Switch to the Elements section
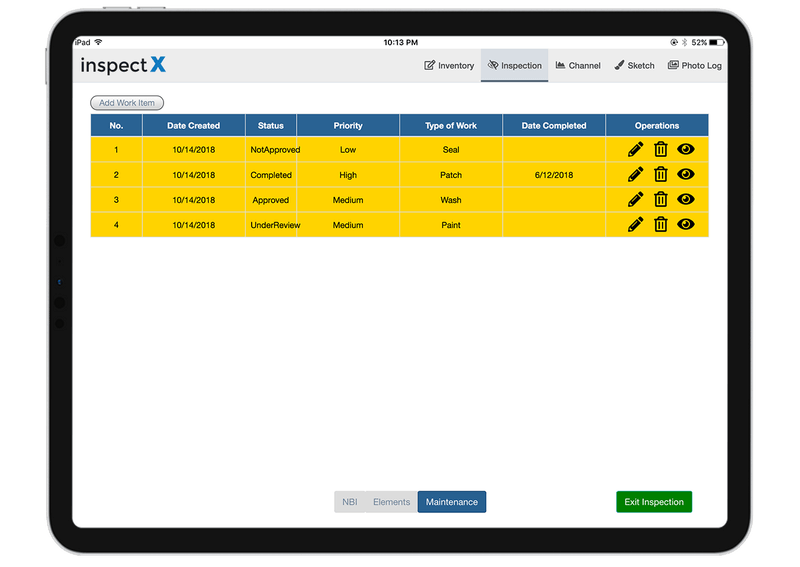Image resolution: width=800 pixels, height=567 pixels. 391,502
